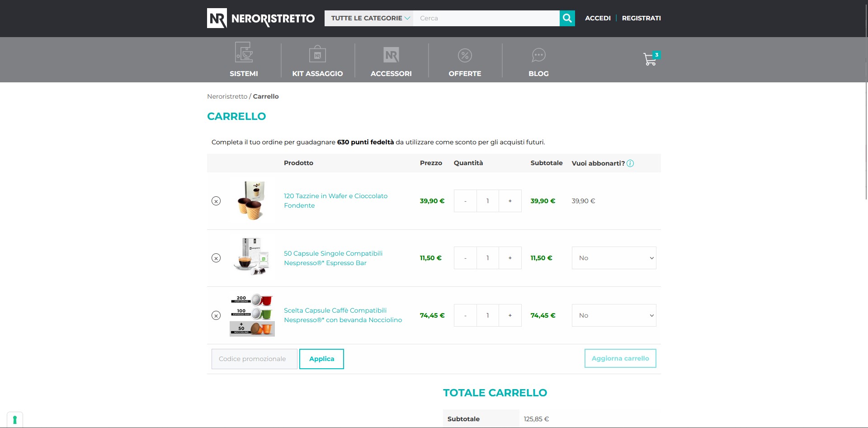The image size is (868, 428).
Task: Click Neroristretto breadcrumb link
Action: [x=227, y=96]
